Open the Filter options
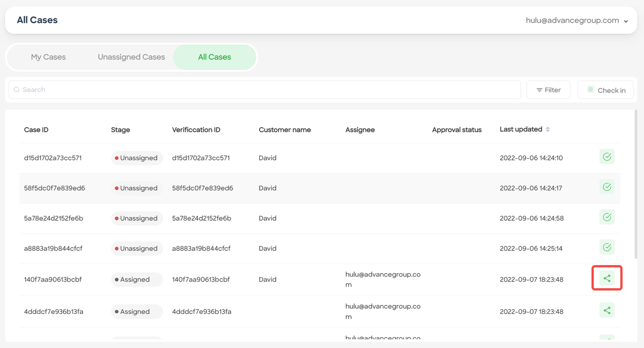The height and width of the screenshot is (348, 644). click(x=548, y=90)
